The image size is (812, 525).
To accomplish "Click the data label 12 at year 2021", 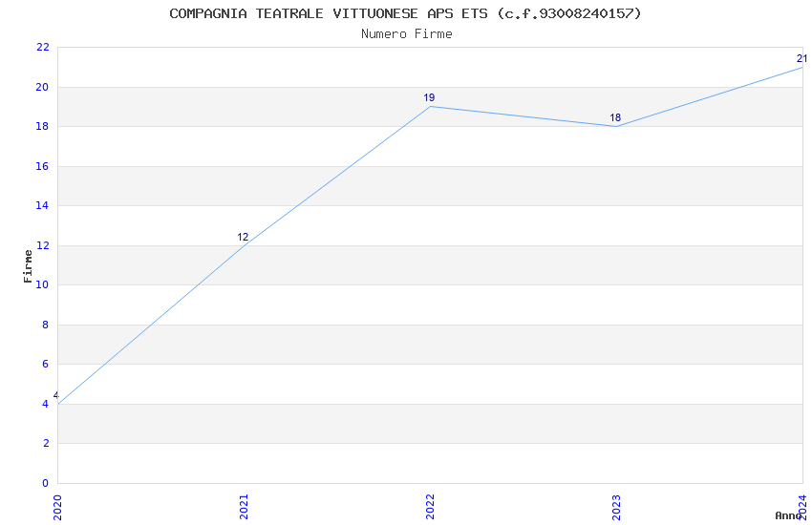I will [x=243, y=237].
